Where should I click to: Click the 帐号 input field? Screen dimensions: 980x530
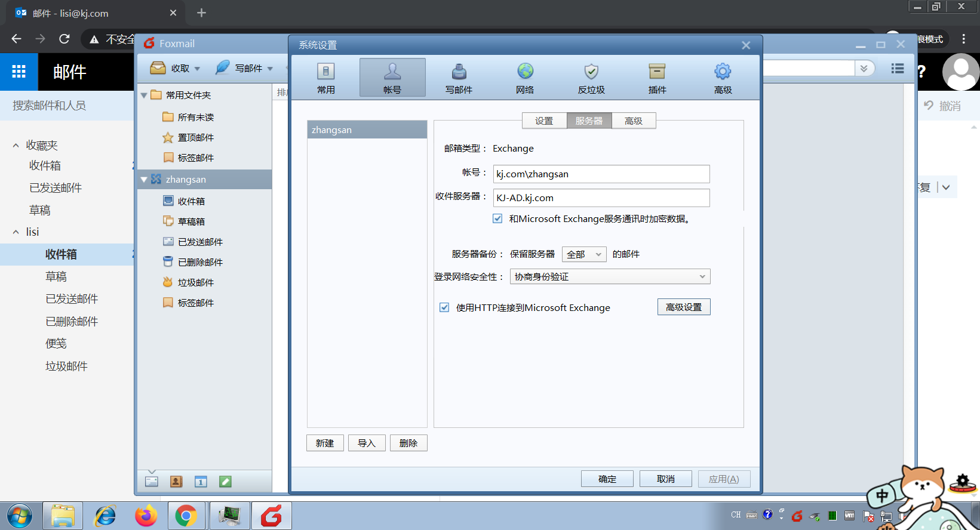coord(601,174)
